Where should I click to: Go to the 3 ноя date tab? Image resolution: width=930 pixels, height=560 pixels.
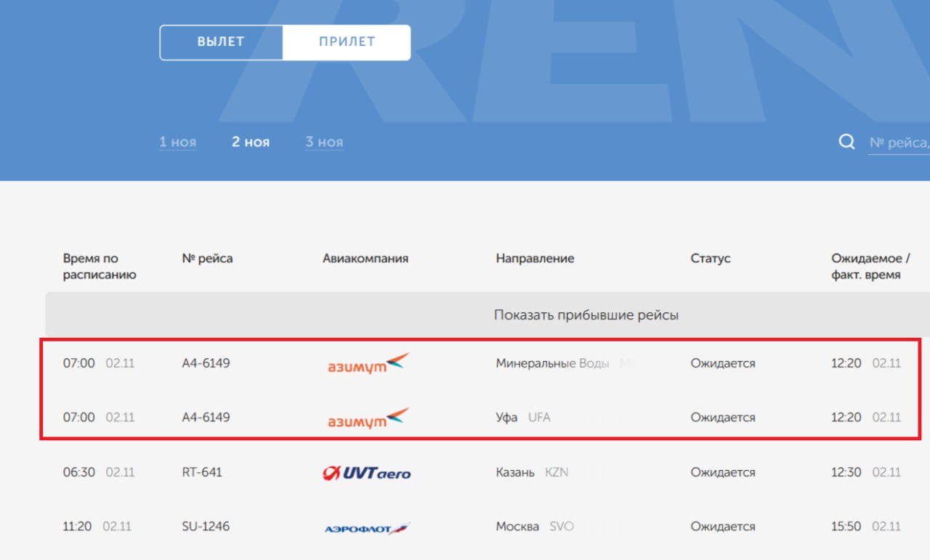[x=324, y=142]
